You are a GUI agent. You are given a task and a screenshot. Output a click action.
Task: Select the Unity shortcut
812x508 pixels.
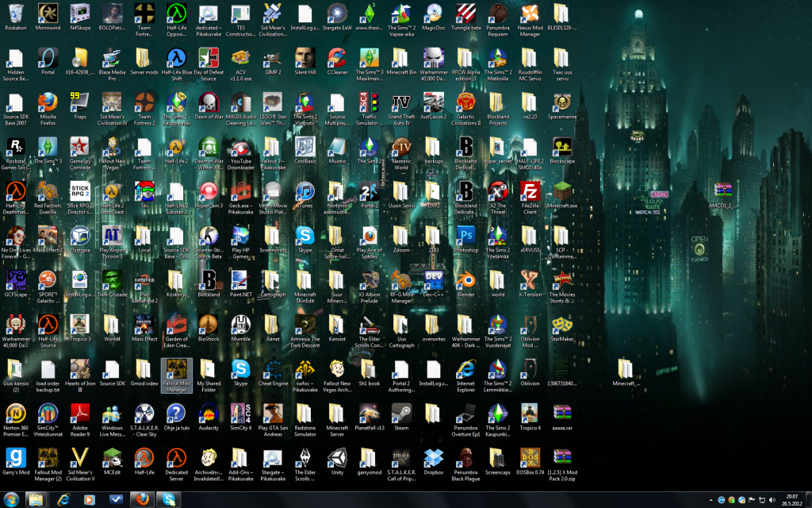[x=336, y=463]
